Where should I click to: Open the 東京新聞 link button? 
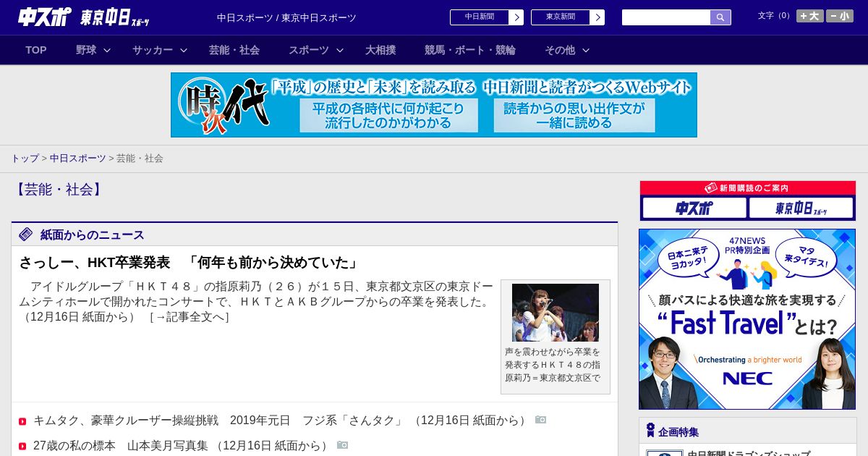pyautogui.click(x=561, y=17)
